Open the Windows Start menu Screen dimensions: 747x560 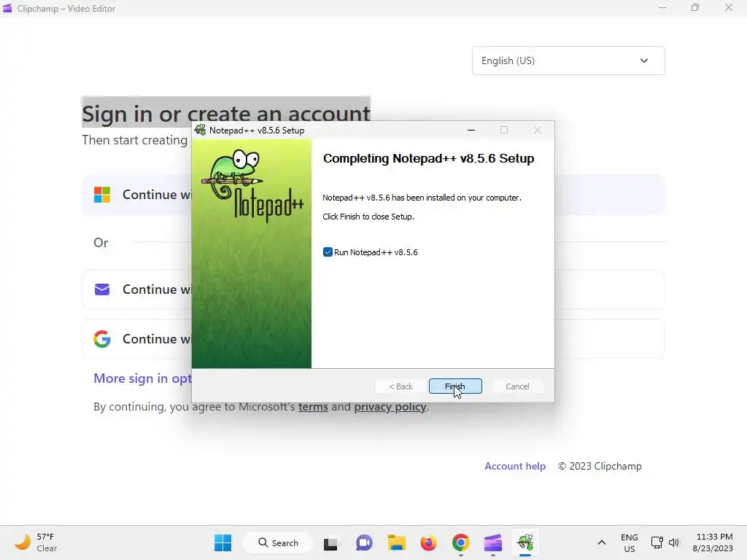tap(222, 542)
